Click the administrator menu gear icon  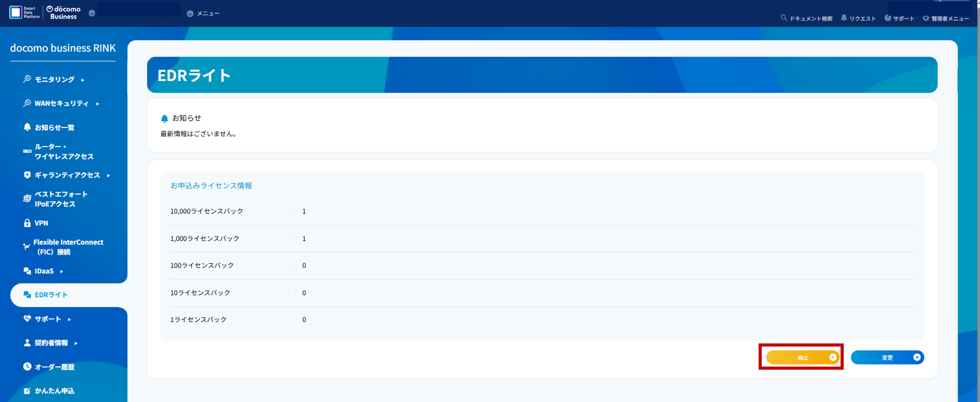926,18
